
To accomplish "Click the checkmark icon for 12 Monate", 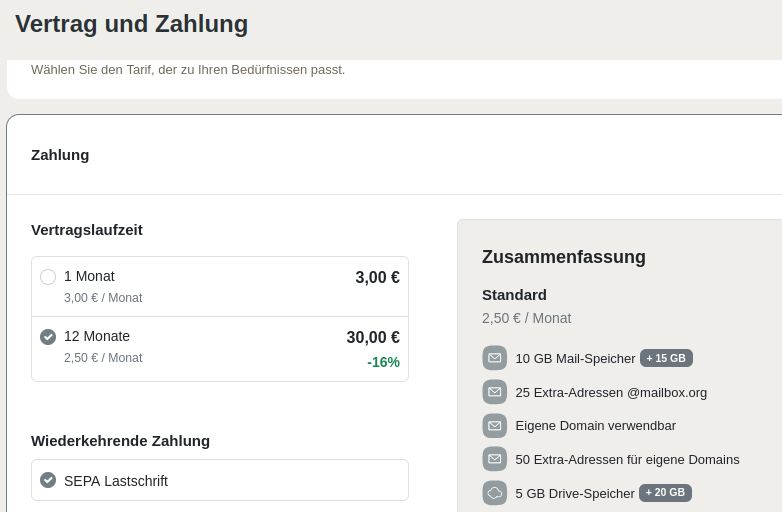I will point(48,337).
